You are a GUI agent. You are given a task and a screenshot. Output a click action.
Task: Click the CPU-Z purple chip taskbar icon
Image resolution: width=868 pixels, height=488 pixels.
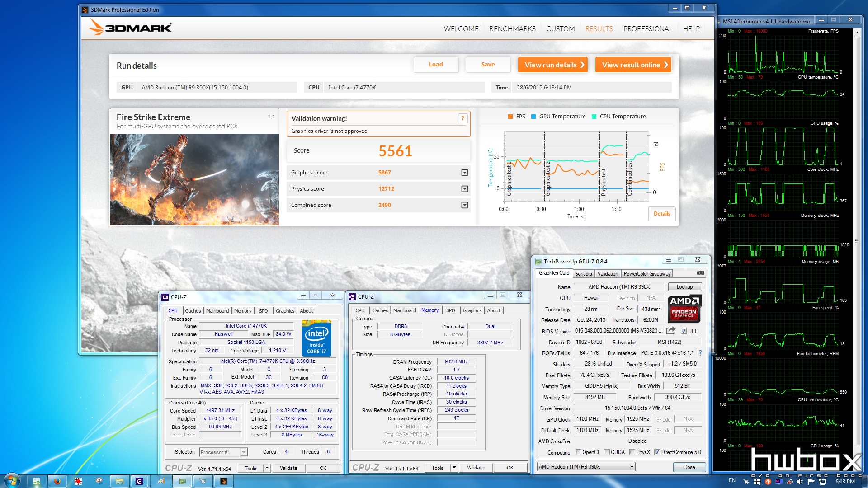(x=139, y=481)
